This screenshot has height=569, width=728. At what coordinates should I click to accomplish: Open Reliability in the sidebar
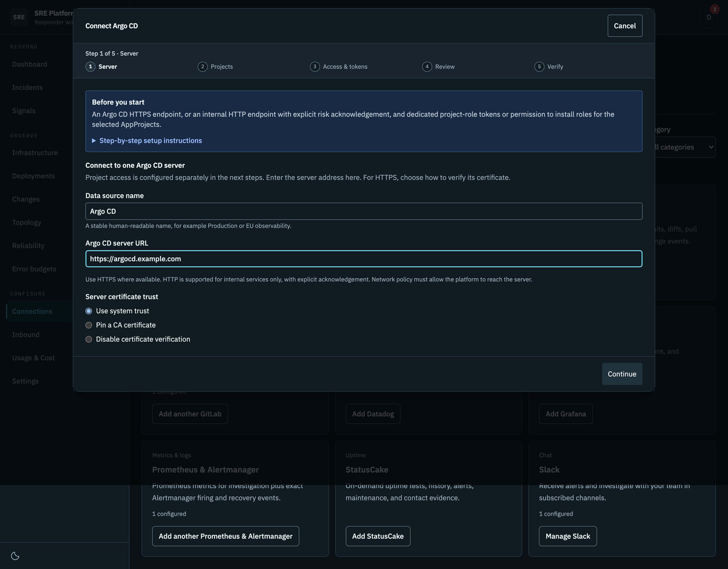click(28, 246)
